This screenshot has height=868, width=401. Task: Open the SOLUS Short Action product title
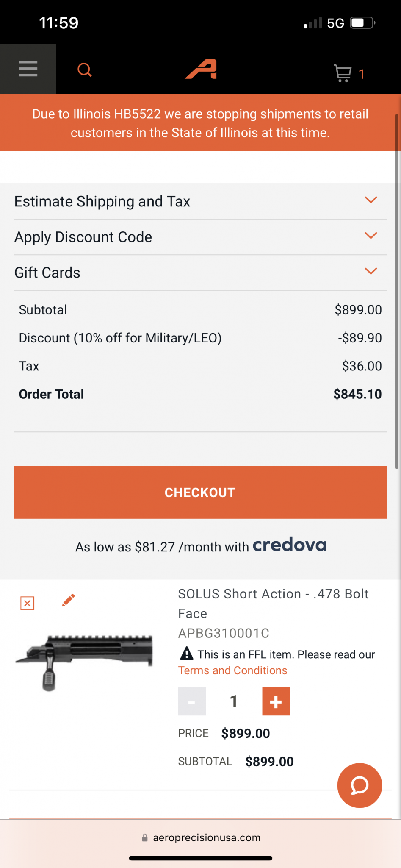[x=273, y=604]
